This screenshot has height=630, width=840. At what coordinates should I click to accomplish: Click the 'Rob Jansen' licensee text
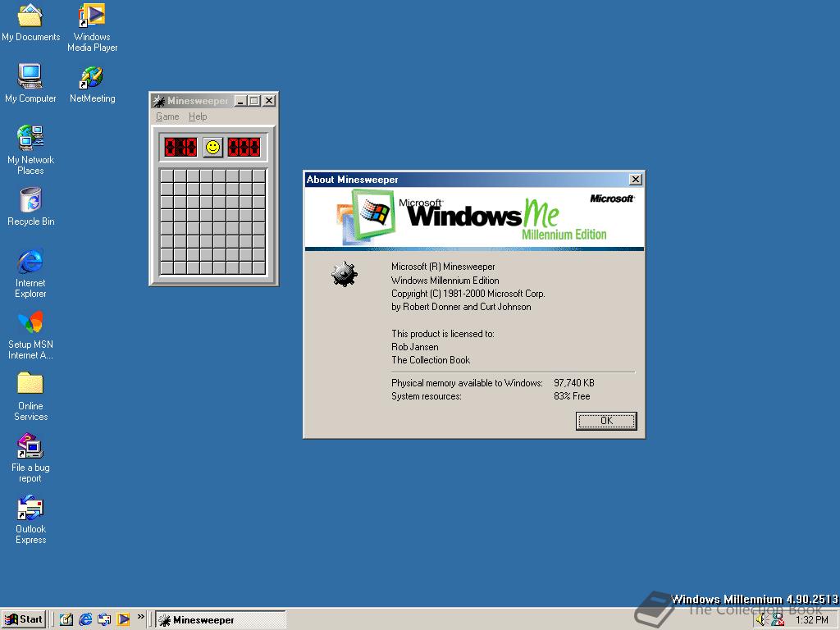coord(414,347)
